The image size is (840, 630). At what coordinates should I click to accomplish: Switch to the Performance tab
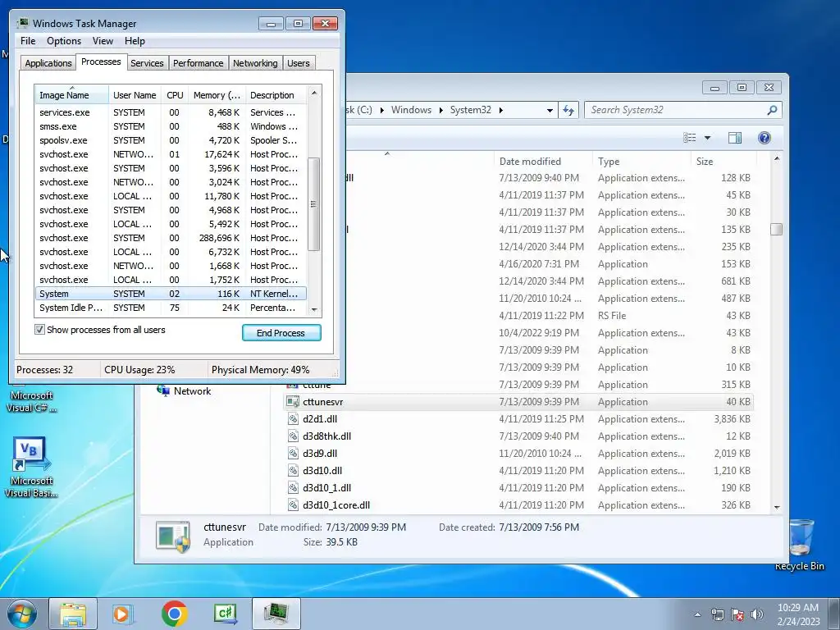point(198,63)
